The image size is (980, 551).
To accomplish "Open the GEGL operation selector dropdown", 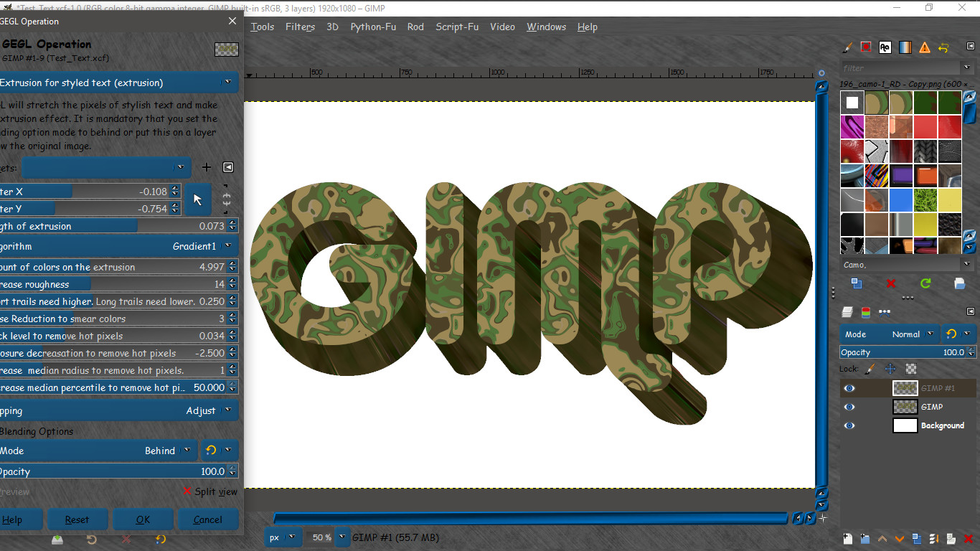I will point(118,83).
